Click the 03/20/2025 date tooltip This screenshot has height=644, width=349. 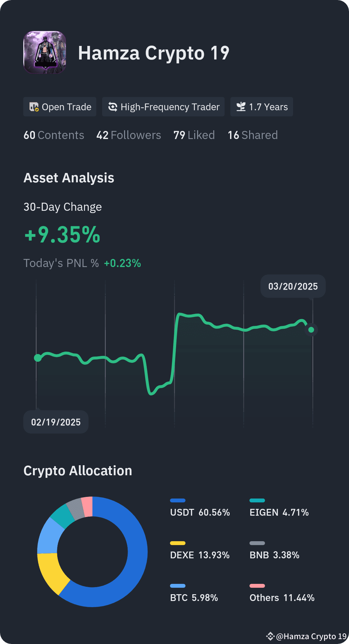coord(293,286)
